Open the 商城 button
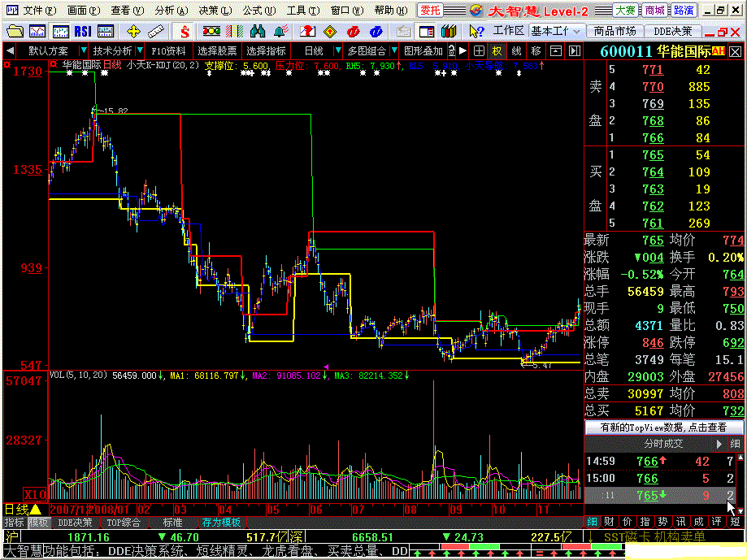Screen dimensions: 747x560 pos(654,10)
